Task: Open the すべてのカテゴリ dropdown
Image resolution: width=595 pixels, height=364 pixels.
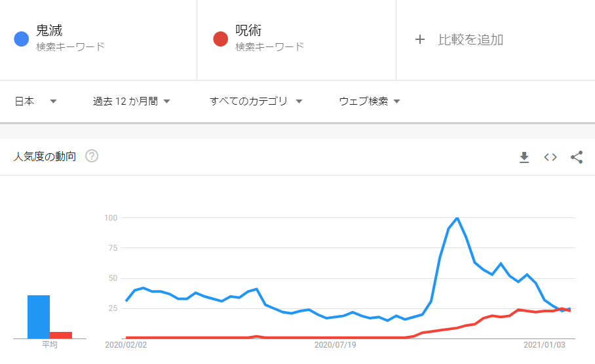Action: [x=256, y=101]
